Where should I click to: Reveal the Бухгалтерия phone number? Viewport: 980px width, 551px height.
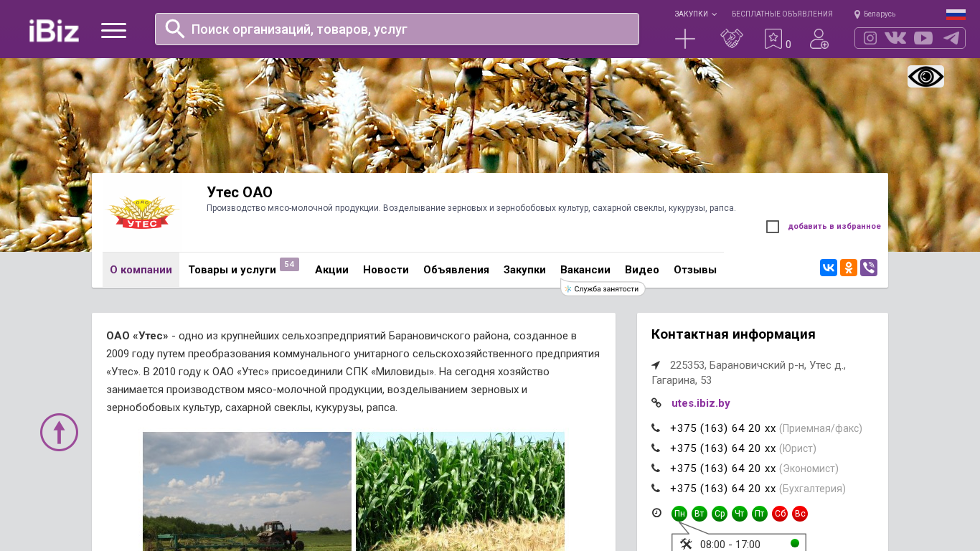pyautogui.click(x=723, y=489)
